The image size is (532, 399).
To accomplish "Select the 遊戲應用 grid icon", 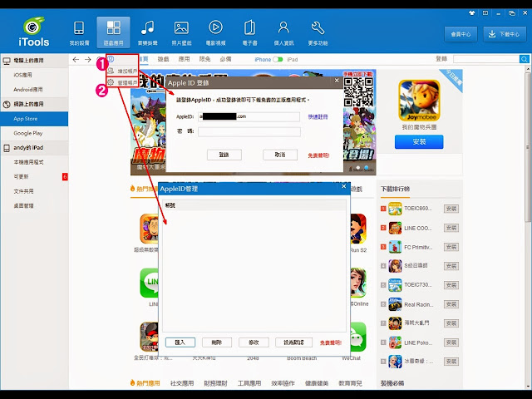I will tap(113, 27).
